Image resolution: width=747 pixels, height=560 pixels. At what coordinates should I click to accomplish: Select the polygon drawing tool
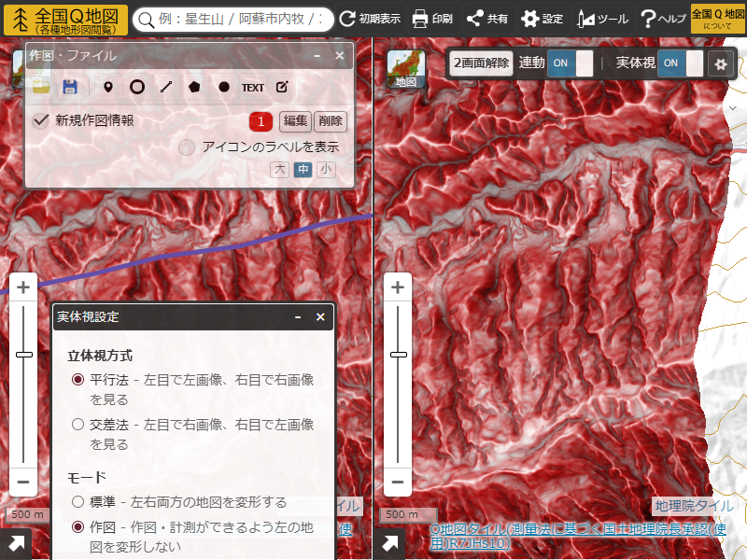coord(194,87)
